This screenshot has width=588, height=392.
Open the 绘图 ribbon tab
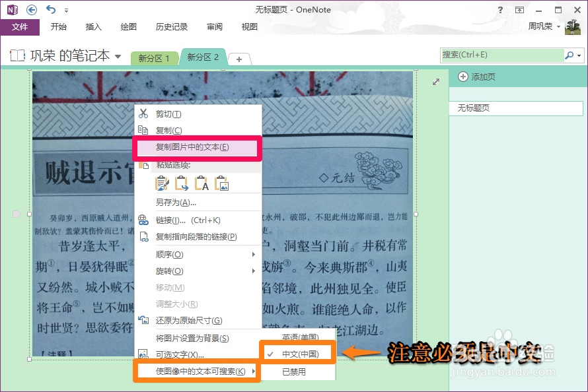pos(128,26)
